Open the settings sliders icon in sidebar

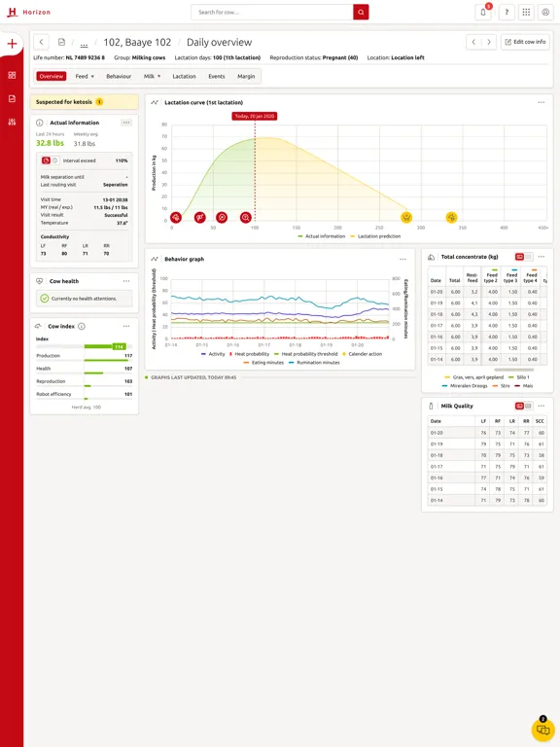coord(12,122)
